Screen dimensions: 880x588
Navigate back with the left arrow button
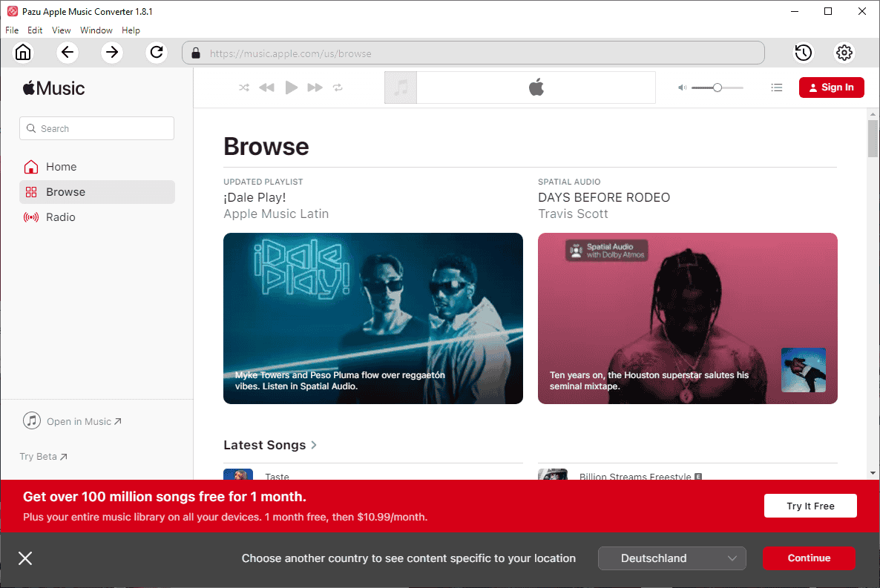click(68, 53)
